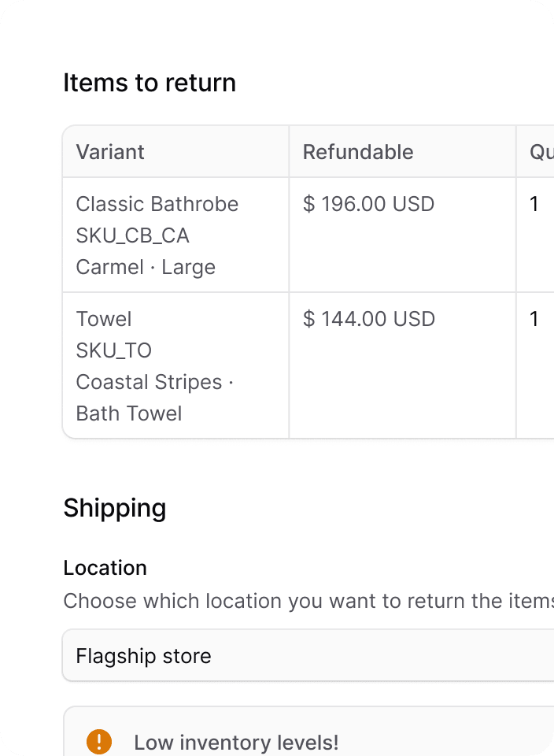Click the location description help text
Image resolution: width=554 pixels, height=756 pixels.
[x=308, y=601]
